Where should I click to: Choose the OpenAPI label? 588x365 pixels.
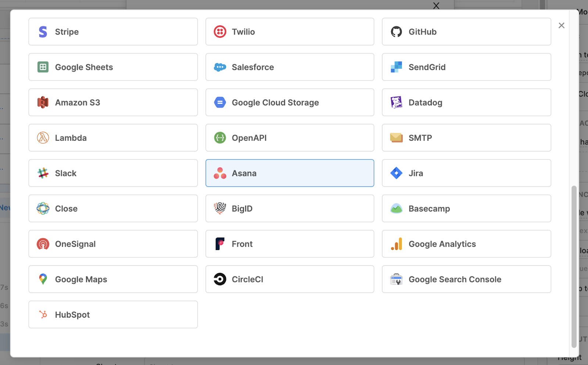[x=249, y=138]
